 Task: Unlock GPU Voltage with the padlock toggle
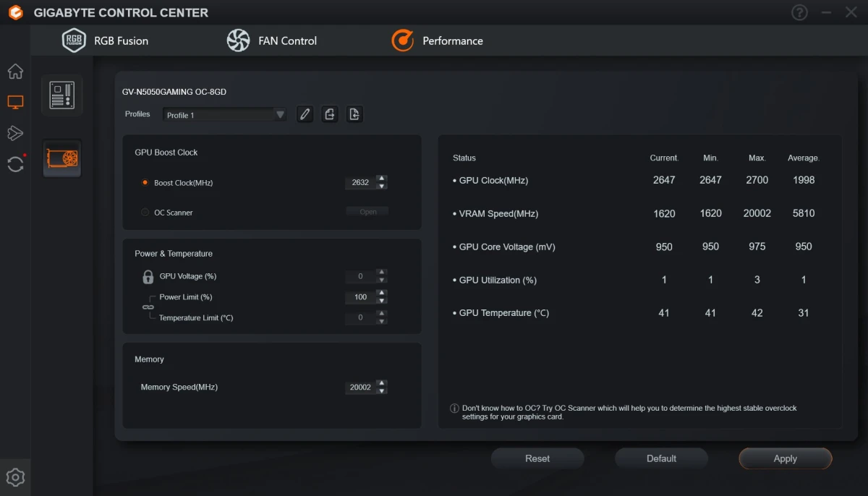[148, 276]
